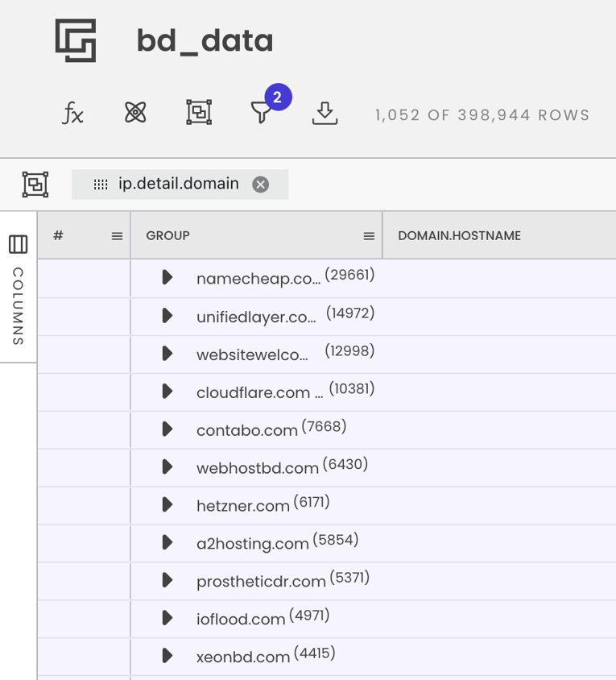Click the grouping icon left of ip.detail.domain
616x680 pixels.
[35, 185]
